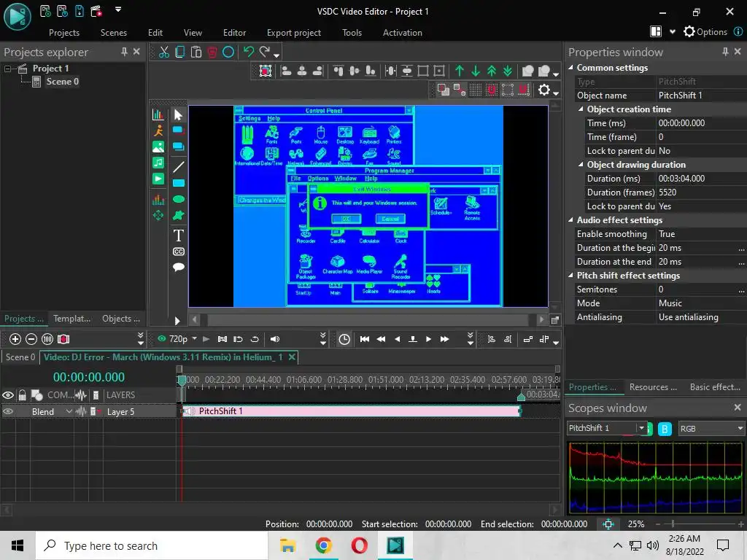The width and height of the screenshot is (747, 560).
Task: Select the speech bubble tooltip tool
Action: coord(178,267)
